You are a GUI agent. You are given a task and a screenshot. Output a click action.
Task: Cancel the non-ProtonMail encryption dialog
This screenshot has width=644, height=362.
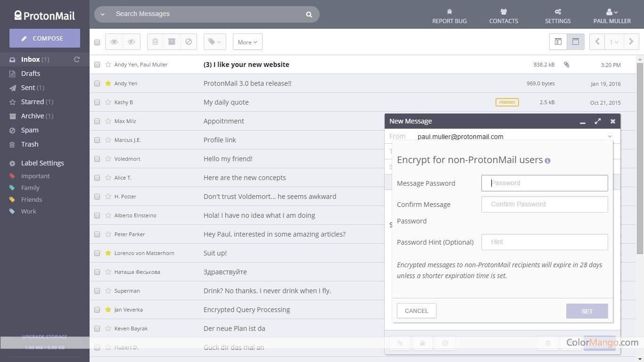pos(416,311)
